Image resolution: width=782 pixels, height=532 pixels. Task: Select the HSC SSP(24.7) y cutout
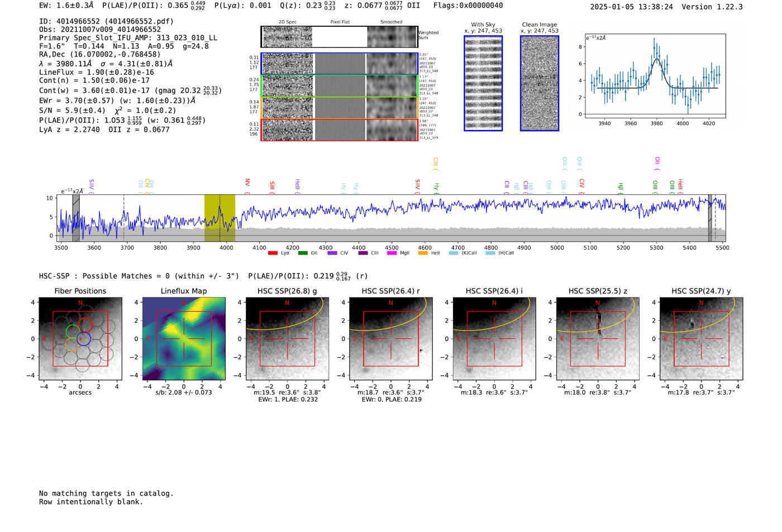click(x=702, y=338)
